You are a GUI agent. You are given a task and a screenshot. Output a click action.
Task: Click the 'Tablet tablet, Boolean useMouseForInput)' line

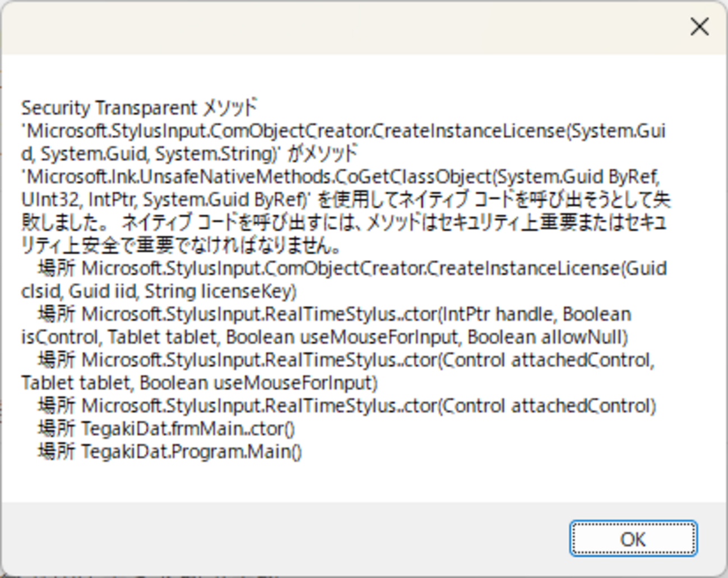[x=199, y=383]
